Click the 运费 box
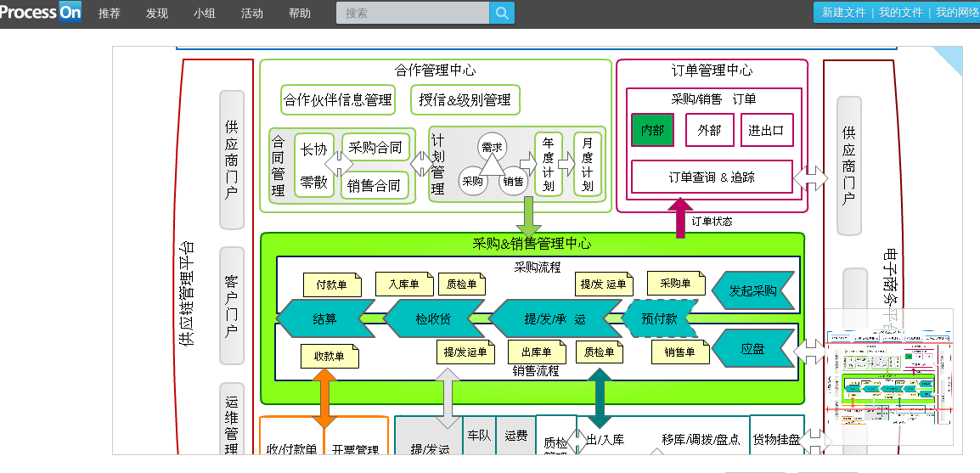The image size is (980, 473). click(516, 436)
